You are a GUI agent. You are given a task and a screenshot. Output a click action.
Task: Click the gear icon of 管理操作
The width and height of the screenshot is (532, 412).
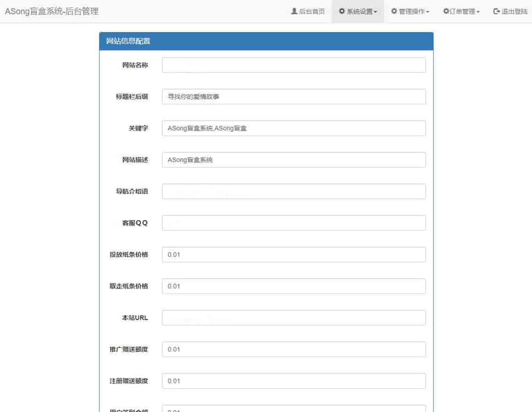tap(394, 11)
